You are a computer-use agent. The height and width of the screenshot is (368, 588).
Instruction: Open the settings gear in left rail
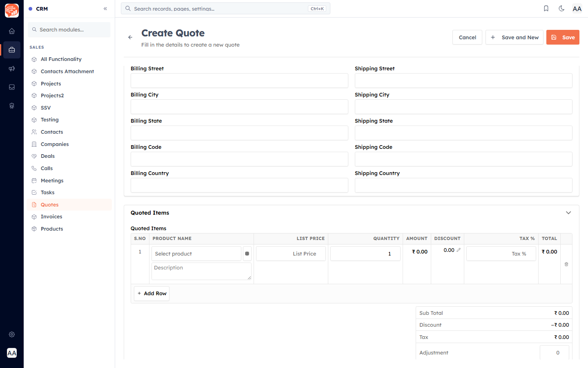(12, 334)
